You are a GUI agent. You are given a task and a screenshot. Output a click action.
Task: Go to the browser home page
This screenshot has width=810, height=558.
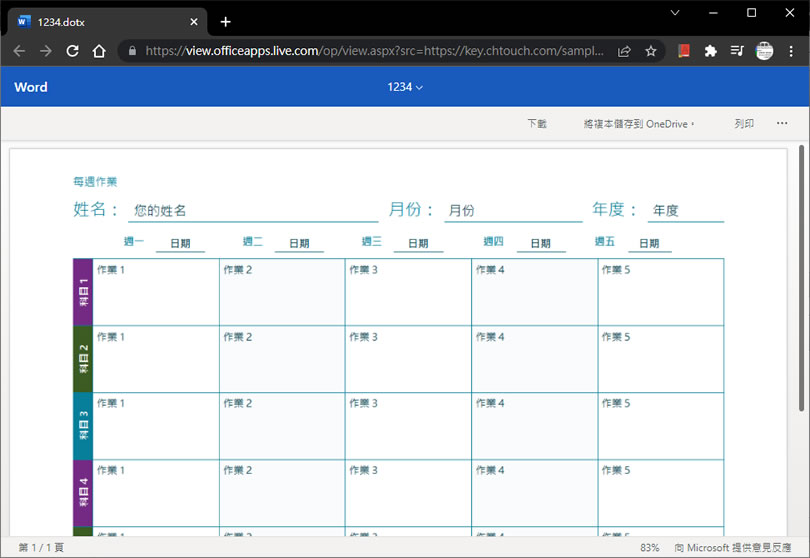point(98,51)
